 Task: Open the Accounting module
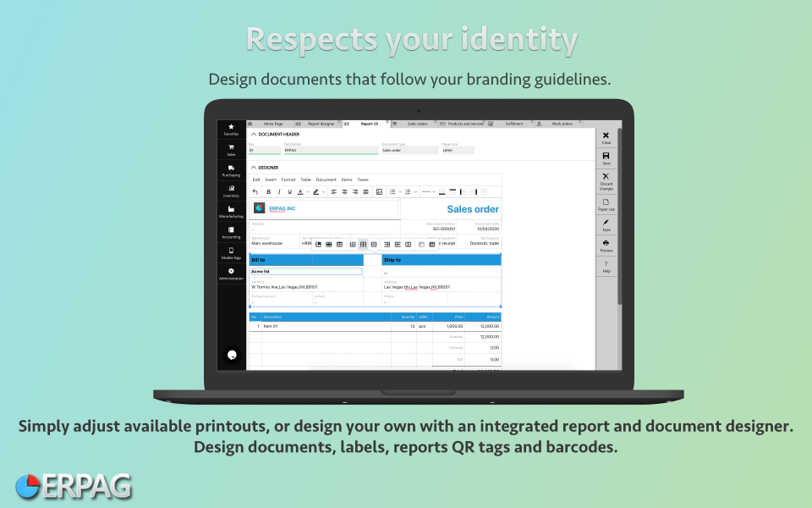tap(231, 233)
